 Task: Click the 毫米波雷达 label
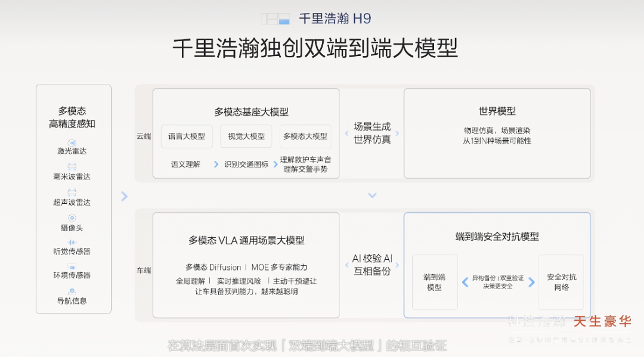[72, 177]
